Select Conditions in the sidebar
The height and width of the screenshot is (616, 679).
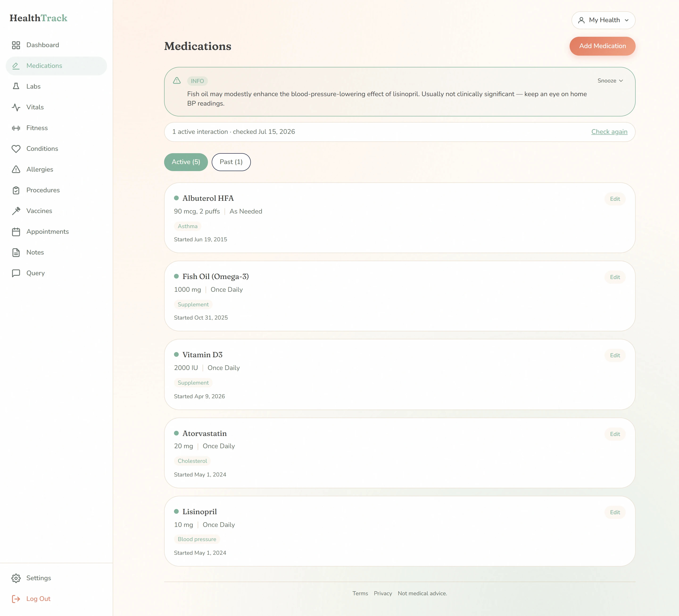coord(56,149)
